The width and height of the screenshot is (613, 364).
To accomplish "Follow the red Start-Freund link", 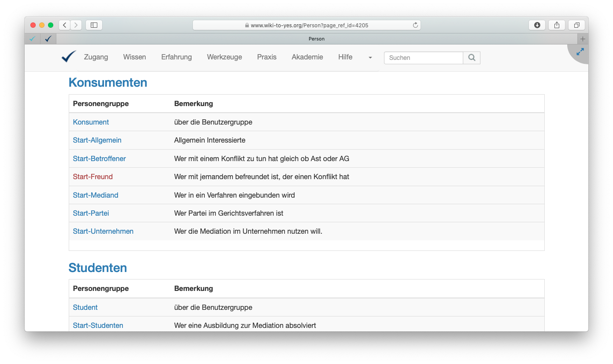I will pos(92,176).
